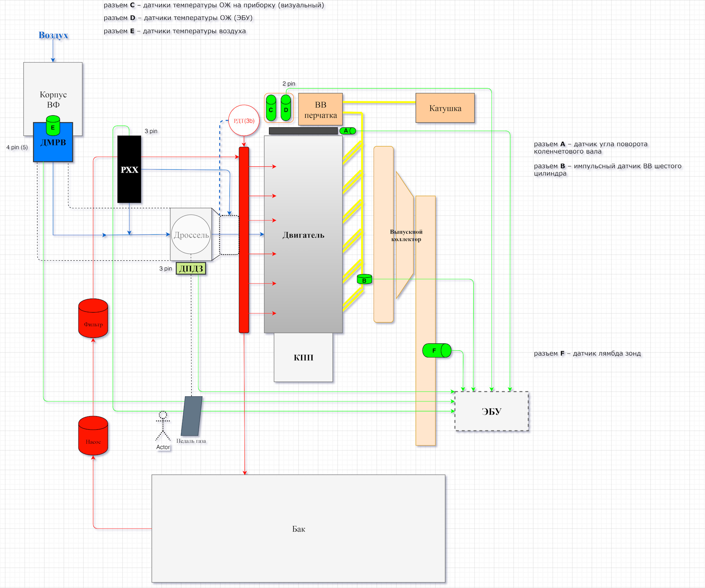
Task: Select the green connector F cylinder
Action: click(x=437, y=350)
